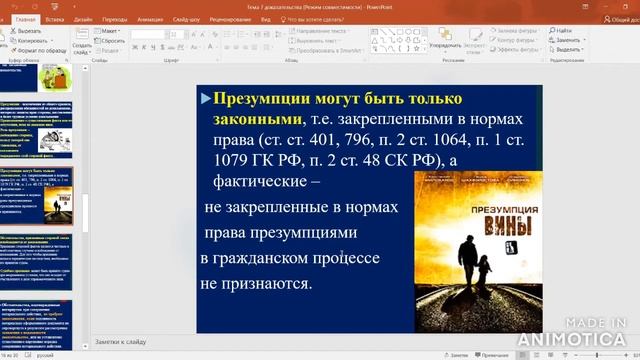
Task: Click the font color A icon
Action: (210, 47)
